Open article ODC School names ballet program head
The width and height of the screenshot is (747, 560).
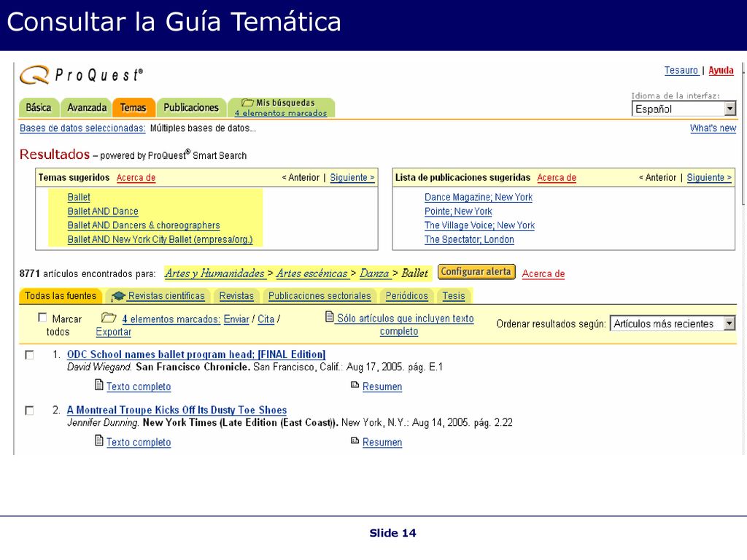(x=196, y=355)
